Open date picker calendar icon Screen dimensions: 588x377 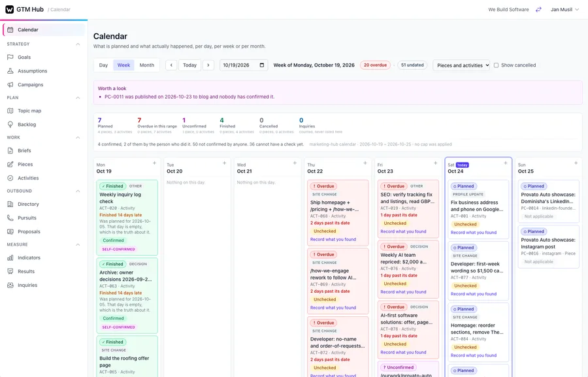pos(262,65)
